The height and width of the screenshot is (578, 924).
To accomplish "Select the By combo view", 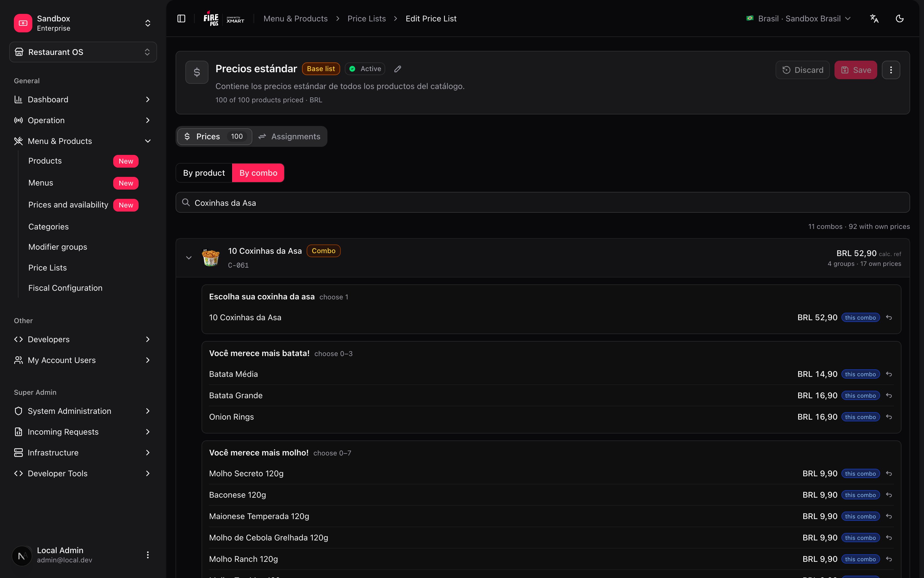I will coord(258,173).
